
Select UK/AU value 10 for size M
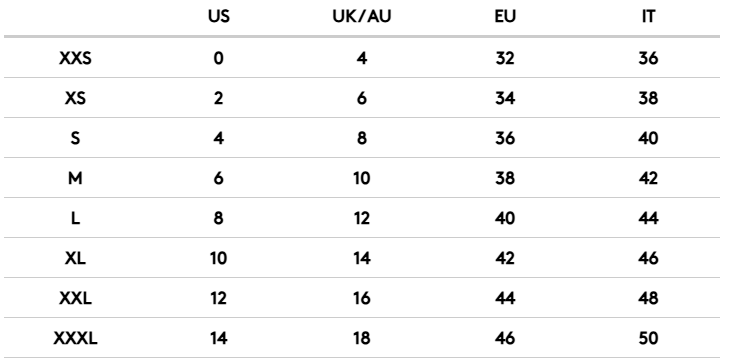click(x=362, y=178)
